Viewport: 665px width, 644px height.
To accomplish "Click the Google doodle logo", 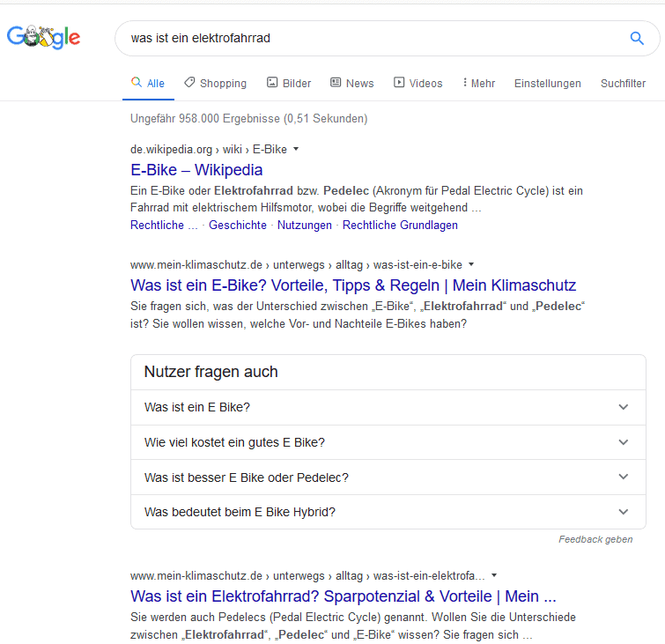I will 44,37.
